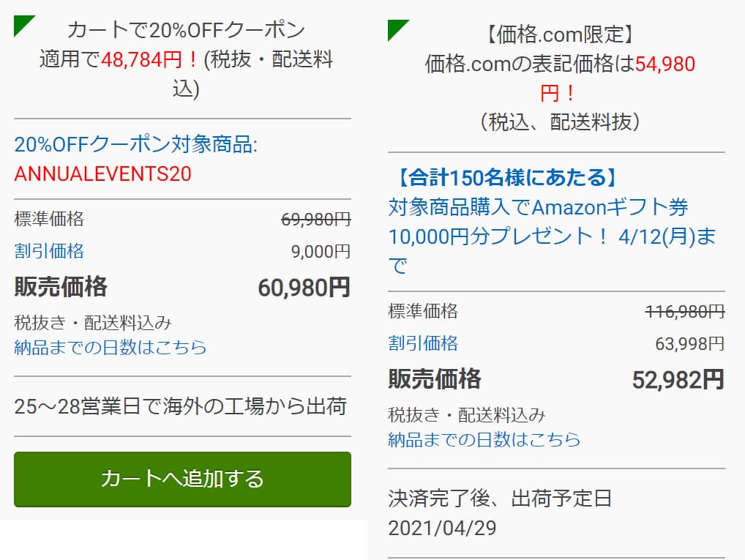The image size is (745, 560).
Task: Select the ANNUALEVENTS20 coupon code
Action: coord(102,174)
